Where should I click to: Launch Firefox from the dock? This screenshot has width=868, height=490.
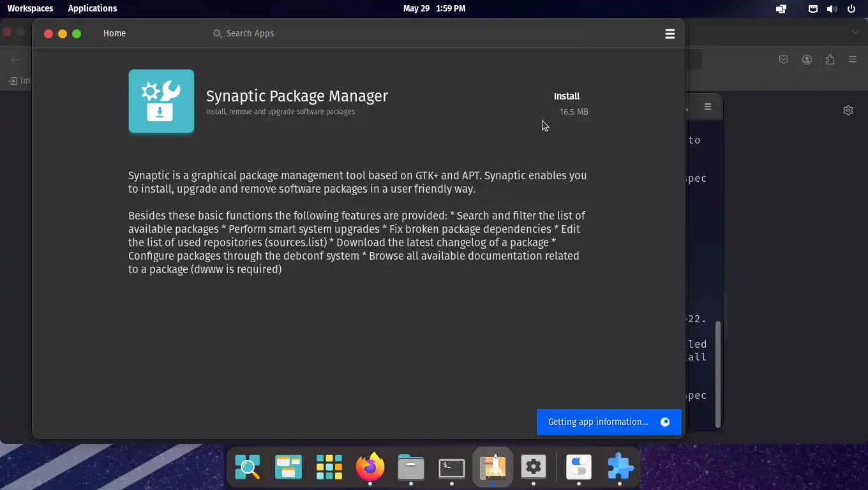click(370, 467)
